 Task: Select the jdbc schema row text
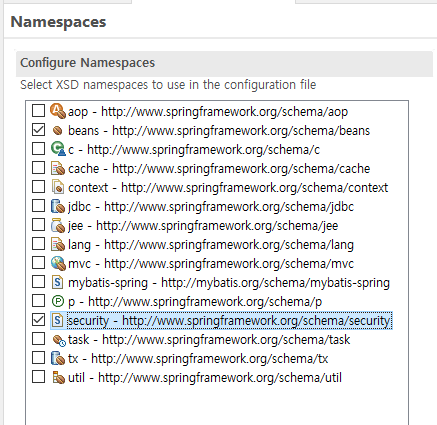(211, 207)
